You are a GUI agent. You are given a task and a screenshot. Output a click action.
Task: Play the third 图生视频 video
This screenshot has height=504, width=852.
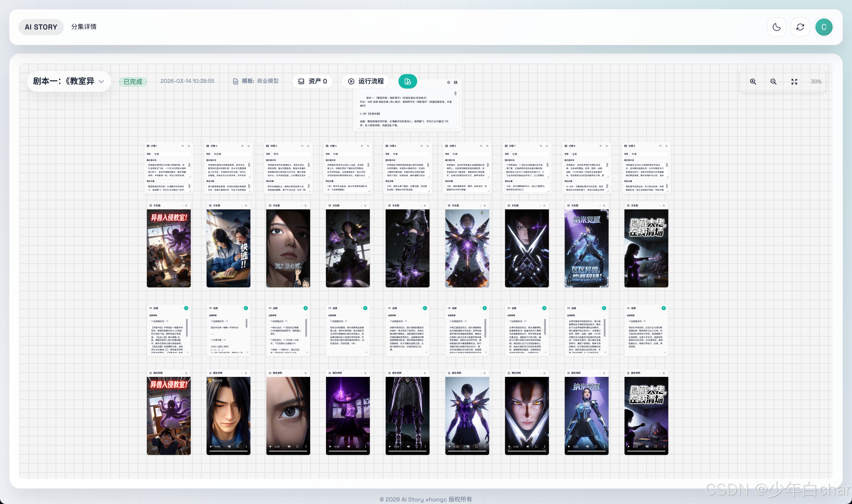tap(271, 447)
